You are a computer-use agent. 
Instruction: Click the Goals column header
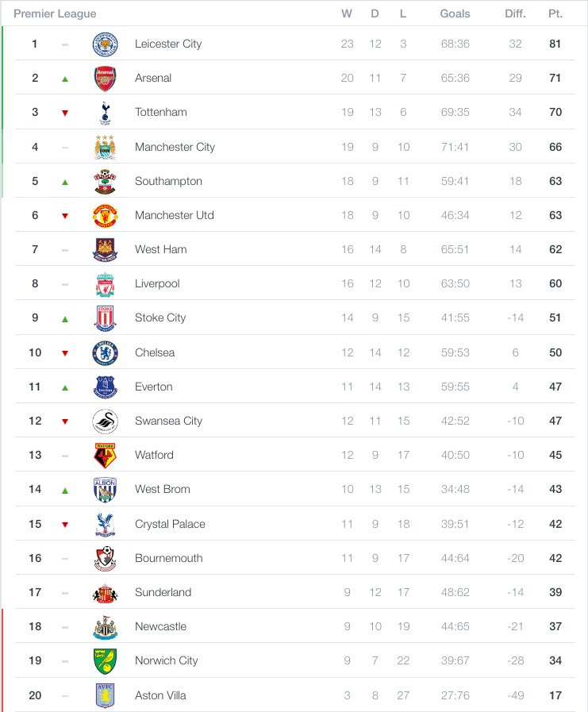coord(455,13)
